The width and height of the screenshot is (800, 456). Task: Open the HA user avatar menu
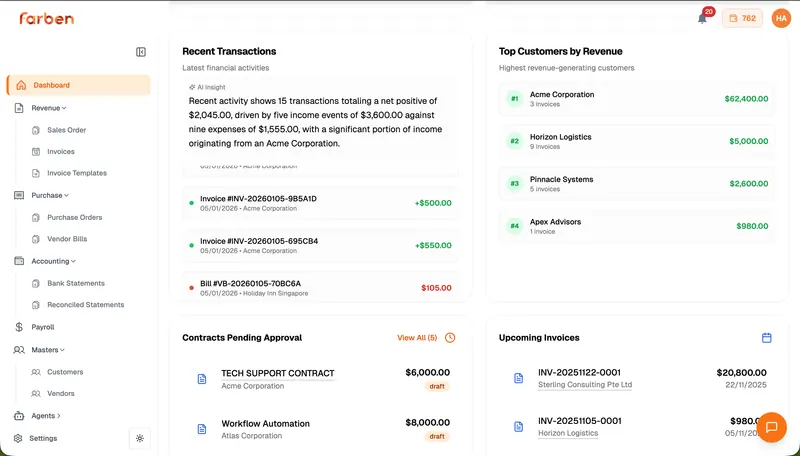click(x=781, y=18)
